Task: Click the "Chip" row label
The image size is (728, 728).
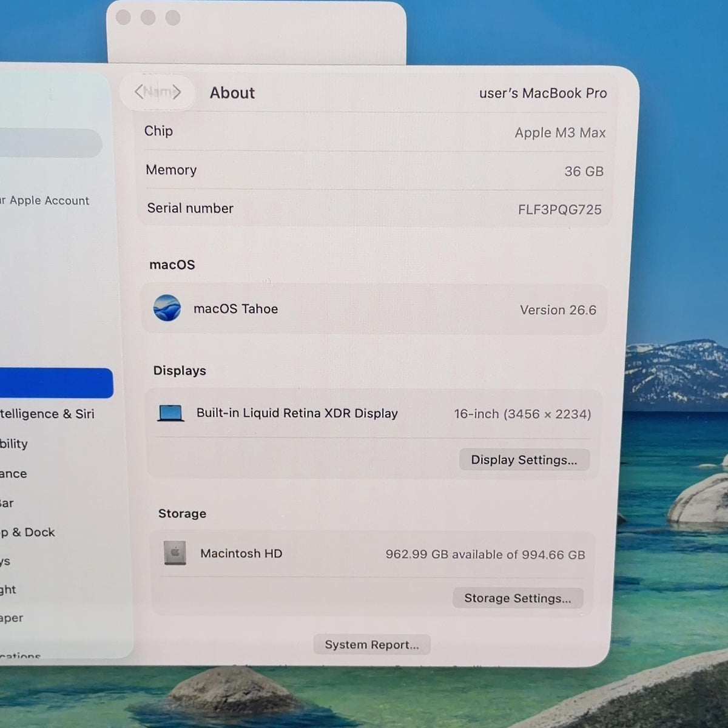Action: 158,131
